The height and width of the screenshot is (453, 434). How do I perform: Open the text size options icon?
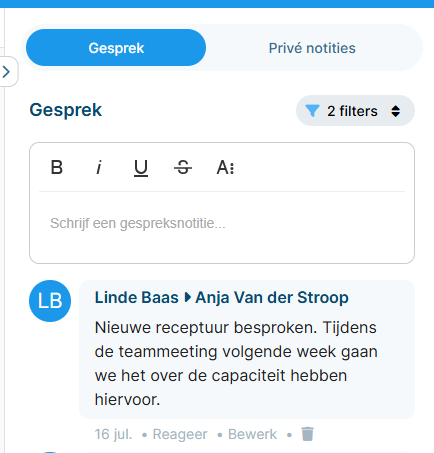tap(226, 167)
